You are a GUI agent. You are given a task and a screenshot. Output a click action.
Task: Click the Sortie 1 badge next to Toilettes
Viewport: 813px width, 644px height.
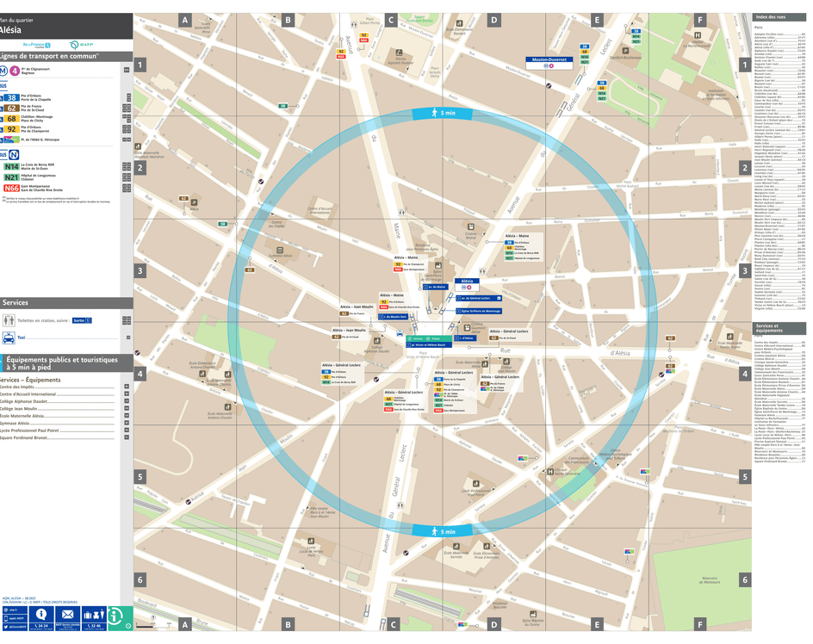click(82, 320)
